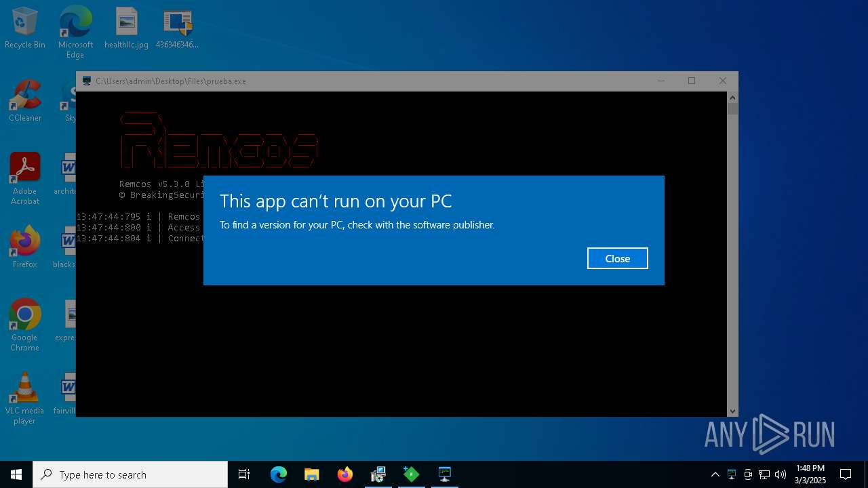Open Adobe Acrobat desktop shortcut
The width and height of the screenshot is (868, 488).
(x=25, y=179)
